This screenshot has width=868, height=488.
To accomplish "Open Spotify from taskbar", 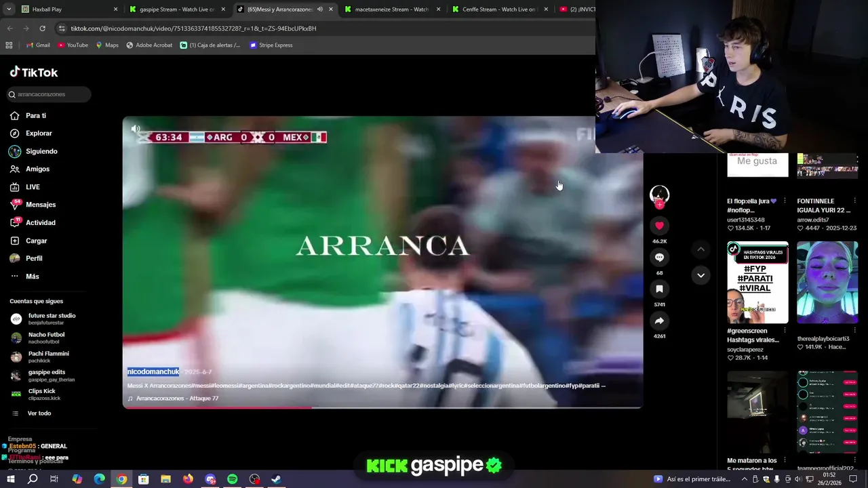I will 232,479.
